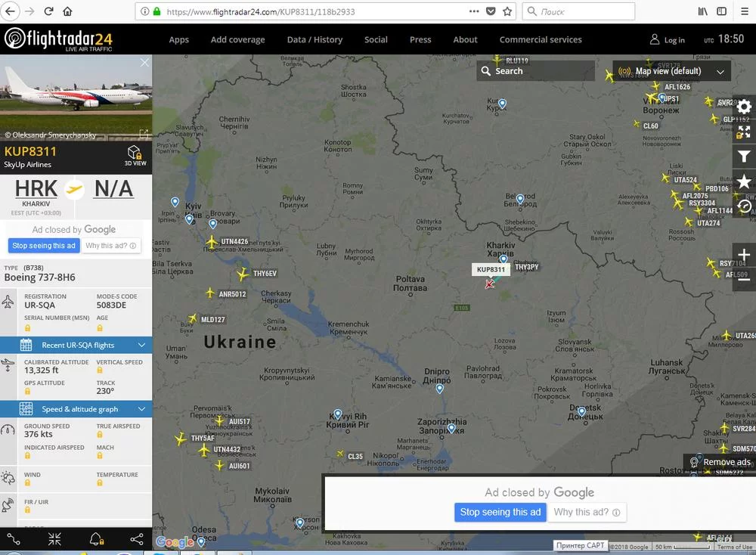Click the map Search field
Image resolution: width=756 pixels, height=555 pixels.
coord(535,71)
